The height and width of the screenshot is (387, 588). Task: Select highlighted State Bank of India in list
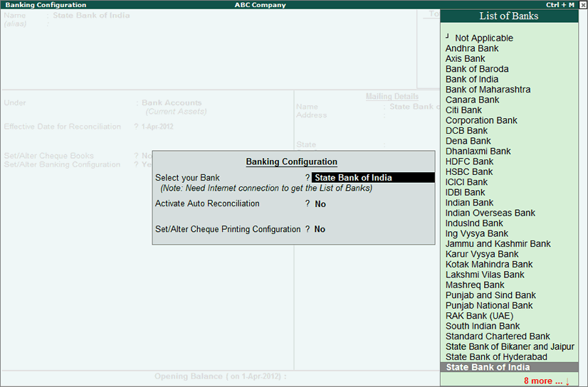pos(509,367)
